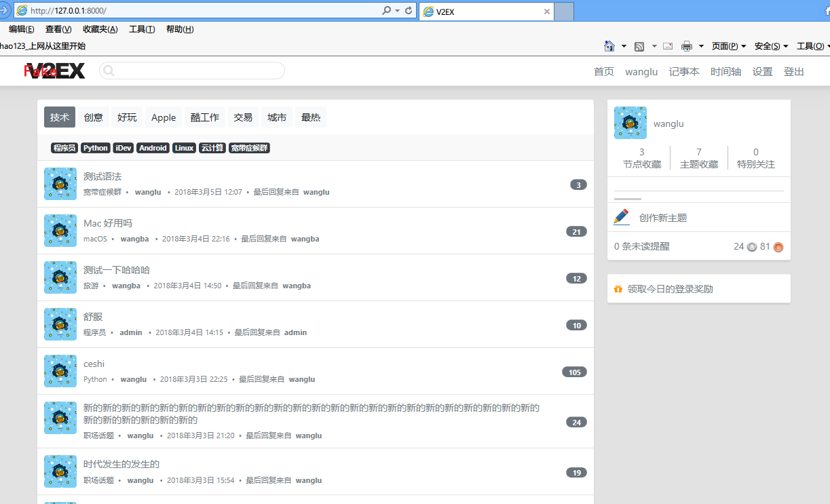Open the 页面(P) dropdown menu

729,46
